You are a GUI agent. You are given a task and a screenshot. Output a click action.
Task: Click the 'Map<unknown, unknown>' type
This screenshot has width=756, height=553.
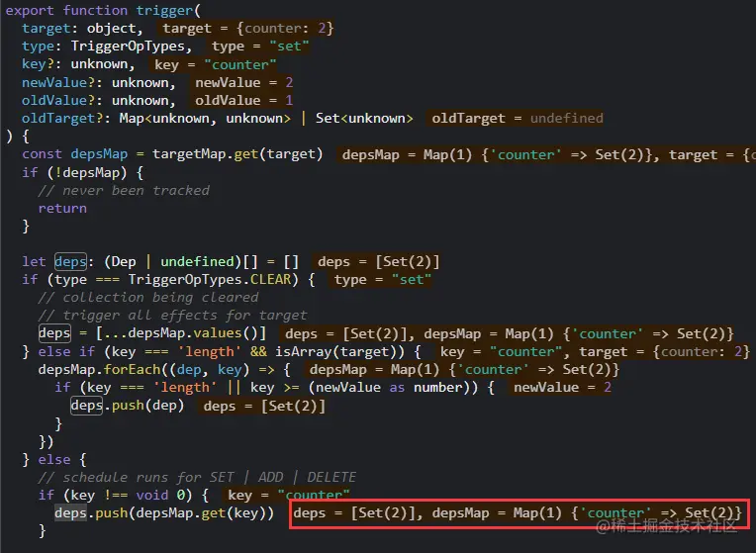coord(205,118)
